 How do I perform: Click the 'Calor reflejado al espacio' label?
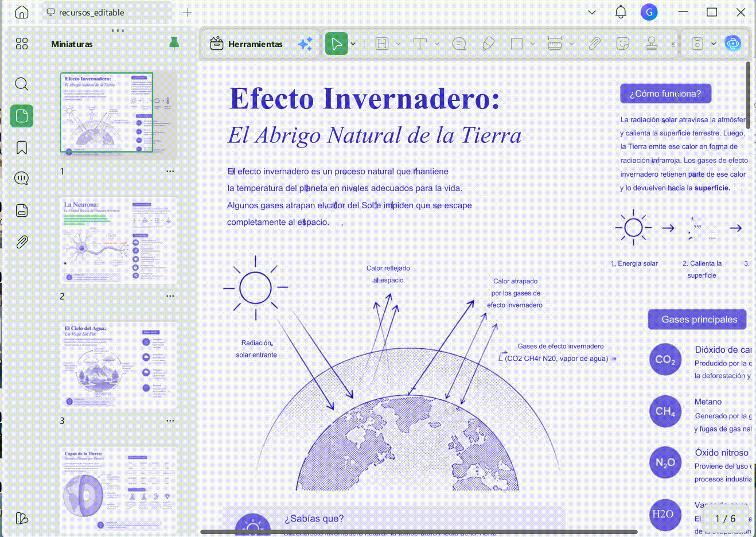388,274
